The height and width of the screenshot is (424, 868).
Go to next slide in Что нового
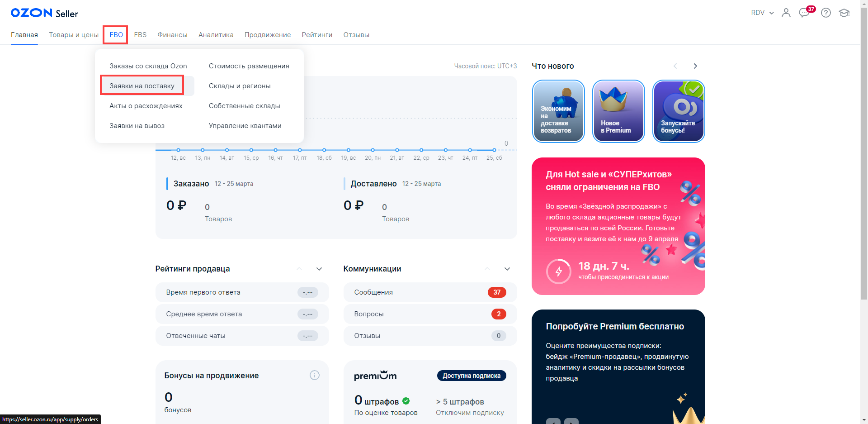pos(695,66)
